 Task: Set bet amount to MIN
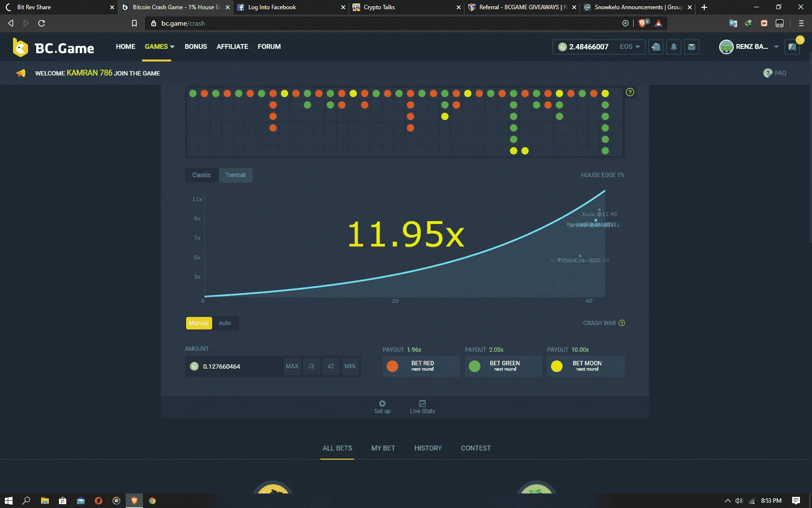350,366
